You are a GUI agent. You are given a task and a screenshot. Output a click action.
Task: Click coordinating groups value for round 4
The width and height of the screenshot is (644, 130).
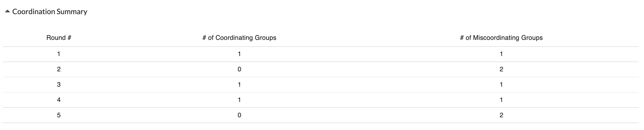(239, 100)
